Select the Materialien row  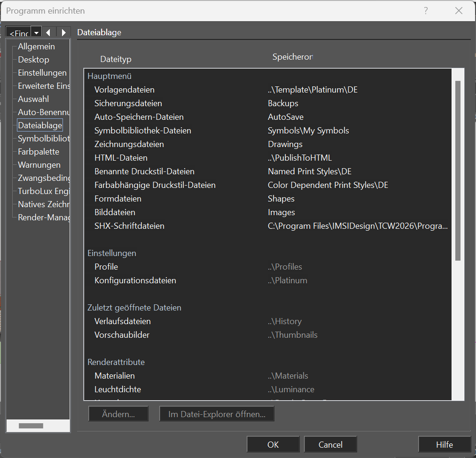coord(268,376)
